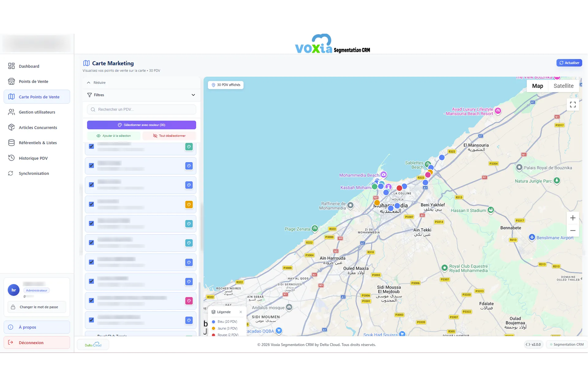Open Gestion utilisateurs page
This screenshot has height=367, width=588.
37,112
